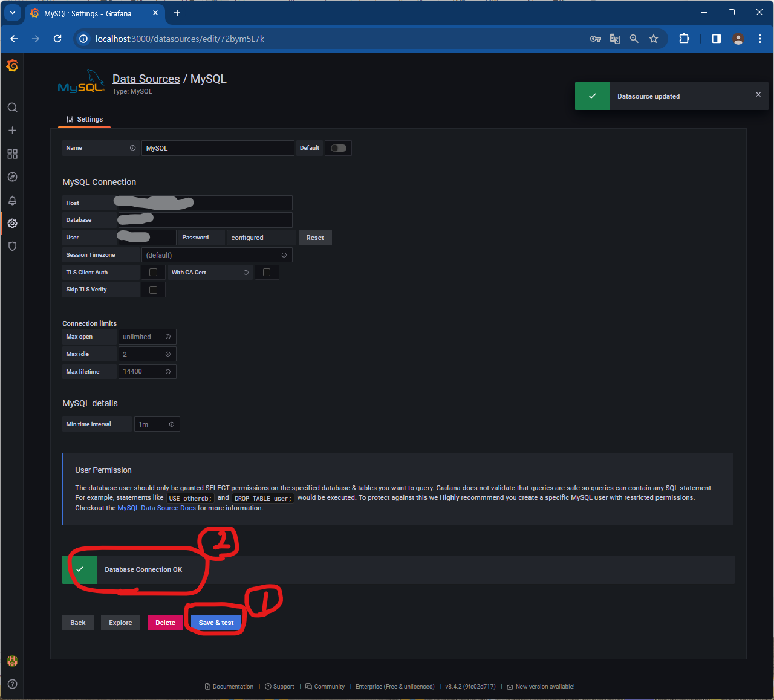Click into the Name input field
The image size is (774, 700).
218,148
